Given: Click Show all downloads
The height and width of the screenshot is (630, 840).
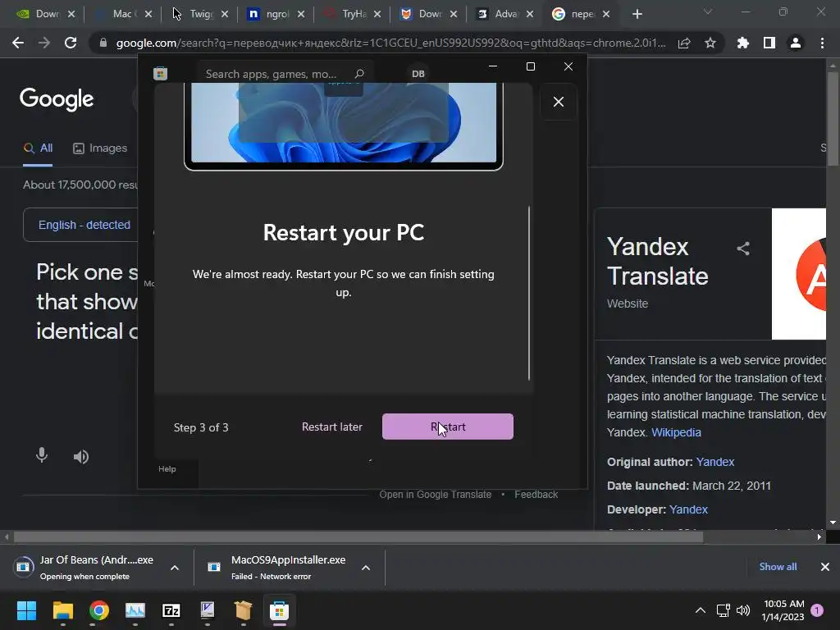Looking at the screenshot, I should point(778,567).
